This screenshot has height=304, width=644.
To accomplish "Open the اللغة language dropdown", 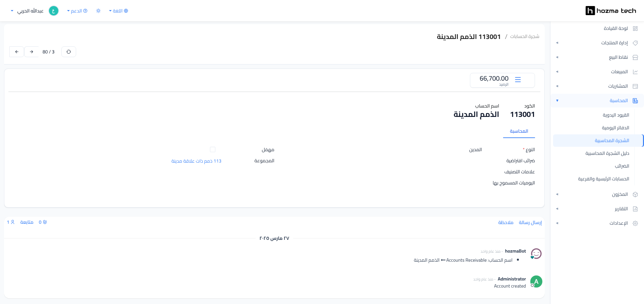I will [118, 11].
